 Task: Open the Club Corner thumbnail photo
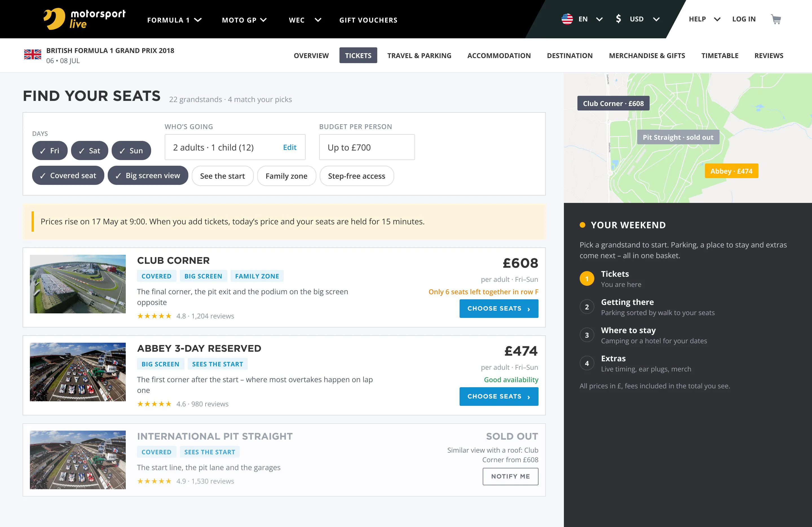(78, 284)
